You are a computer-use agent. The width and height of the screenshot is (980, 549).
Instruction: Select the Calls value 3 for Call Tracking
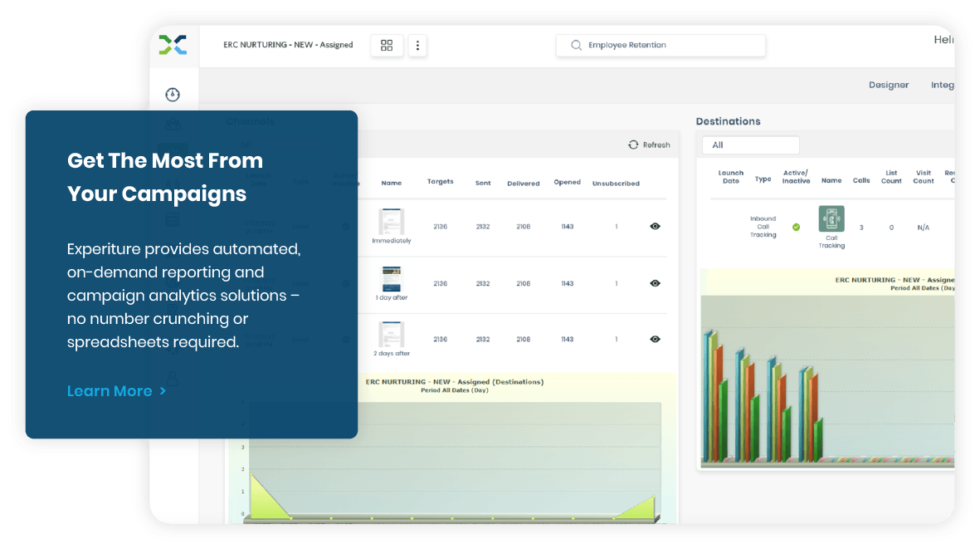tap(861, 228)
